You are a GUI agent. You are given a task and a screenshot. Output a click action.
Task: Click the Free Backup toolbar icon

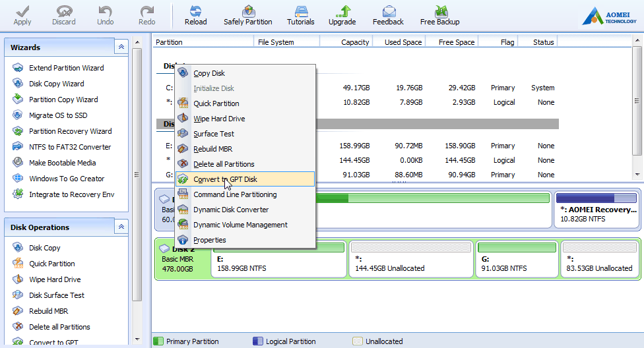pyautogui.click(x=440, y=11)
